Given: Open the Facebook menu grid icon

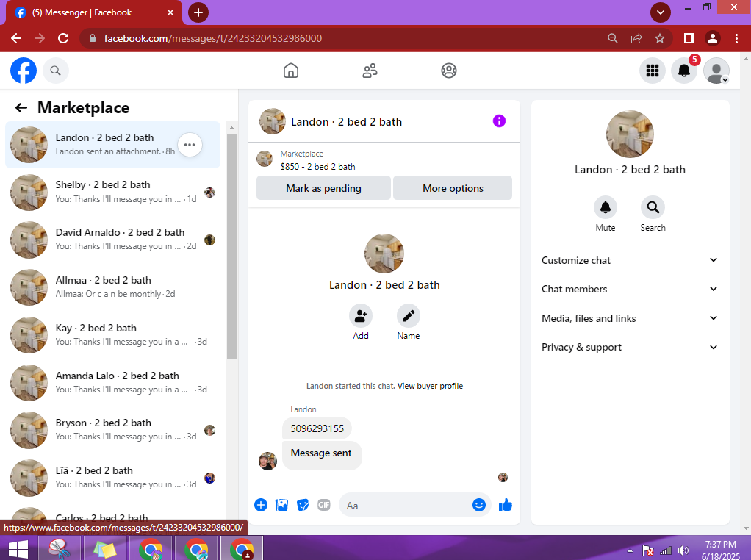Looking at the screenshot, I should point(653,71).
